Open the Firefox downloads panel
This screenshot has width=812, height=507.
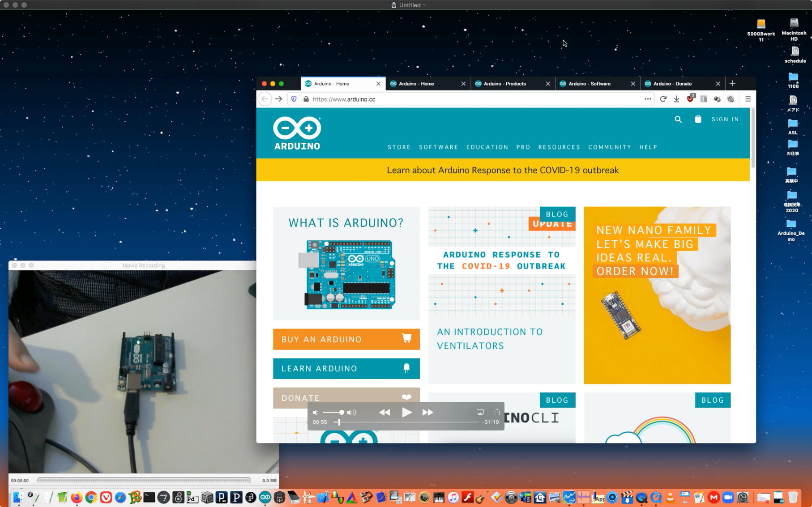point(677,99)
